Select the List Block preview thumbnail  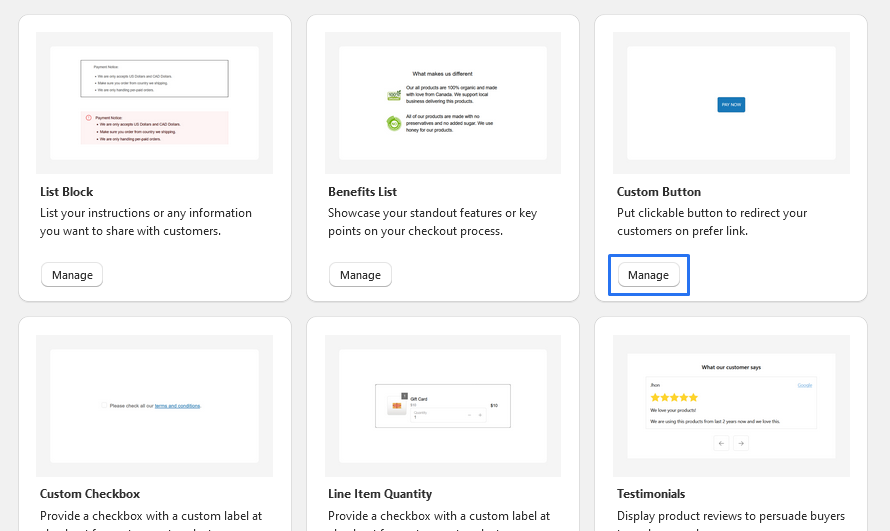pos(154,103)
